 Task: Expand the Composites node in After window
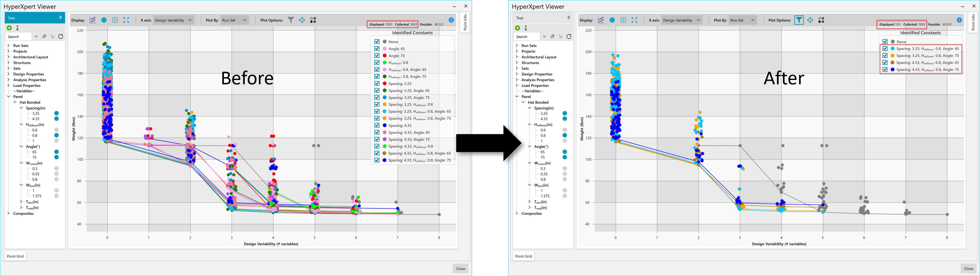(517, 214)
